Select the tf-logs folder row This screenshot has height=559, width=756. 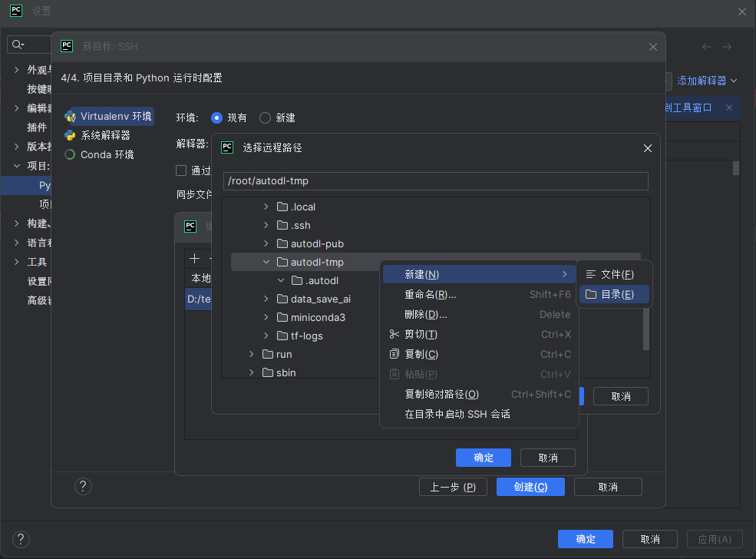tap(306, 336)
